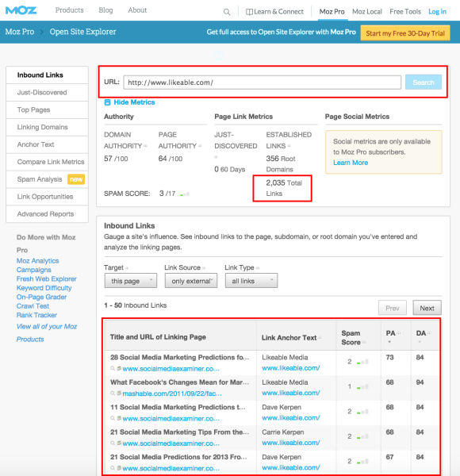Open the Link Type 'all links' dropdown
The width and height of the screenshot is (460, 476).
point(251,281)
